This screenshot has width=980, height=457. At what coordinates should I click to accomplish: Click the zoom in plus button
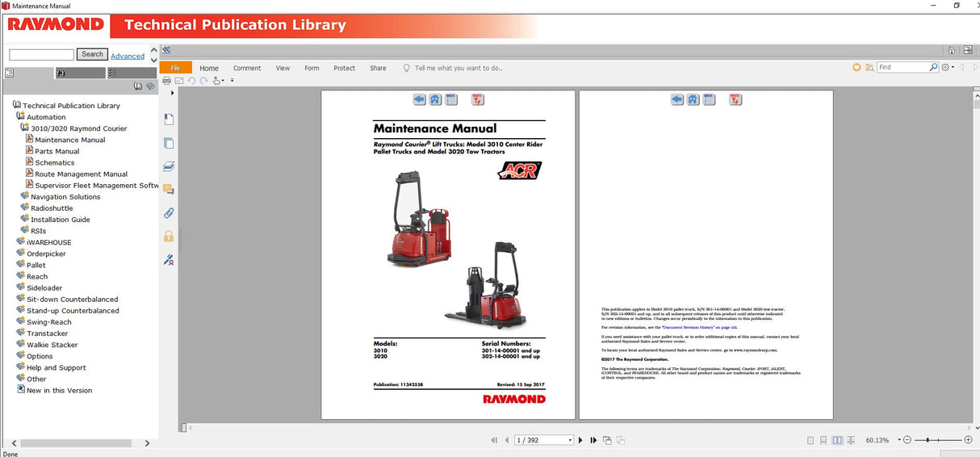pyautogui.click(x=968, y=440)
